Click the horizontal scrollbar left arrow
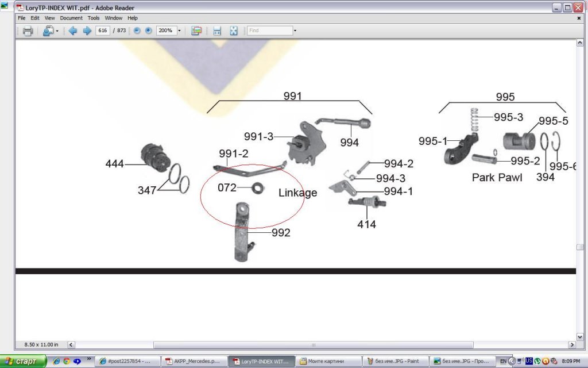 click(x=71, y=344)
